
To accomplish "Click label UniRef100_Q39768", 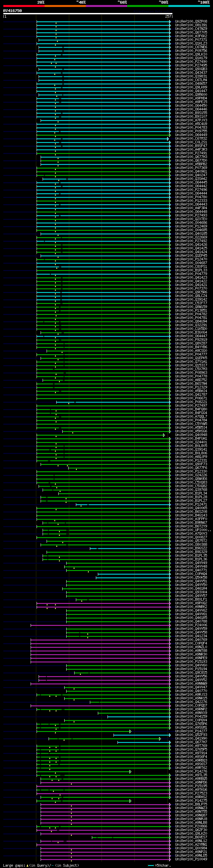I will [x=191, y=490].
